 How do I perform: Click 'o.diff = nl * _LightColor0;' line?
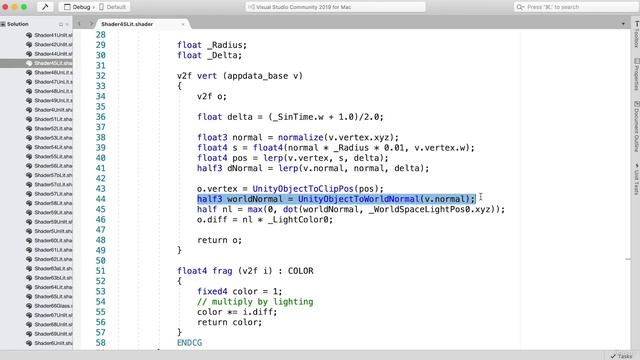265,220
